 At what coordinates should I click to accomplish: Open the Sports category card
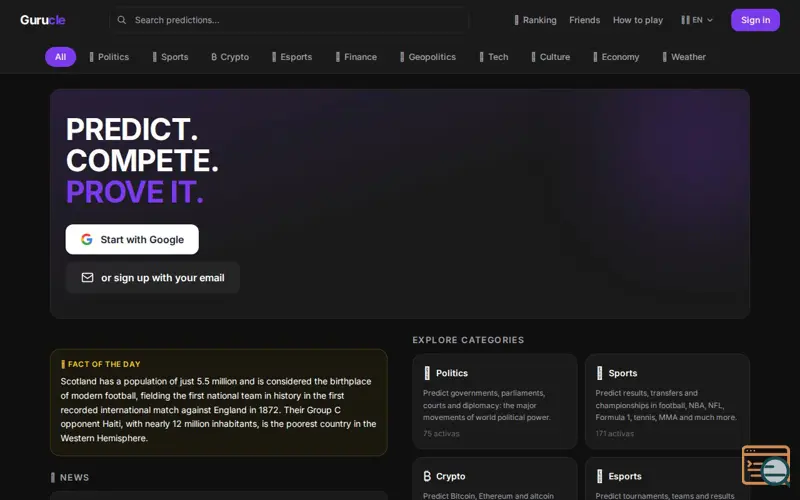(667, 402)
